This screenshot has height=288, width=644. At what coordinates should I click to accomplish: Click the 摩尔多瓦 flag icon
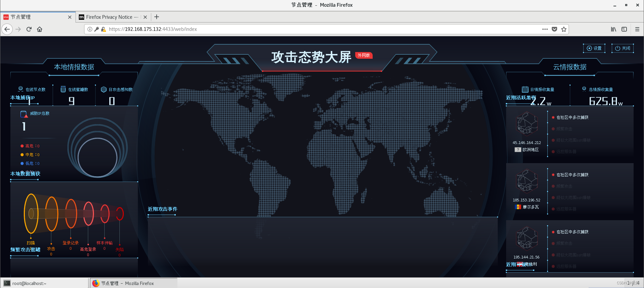click(518, 207)
